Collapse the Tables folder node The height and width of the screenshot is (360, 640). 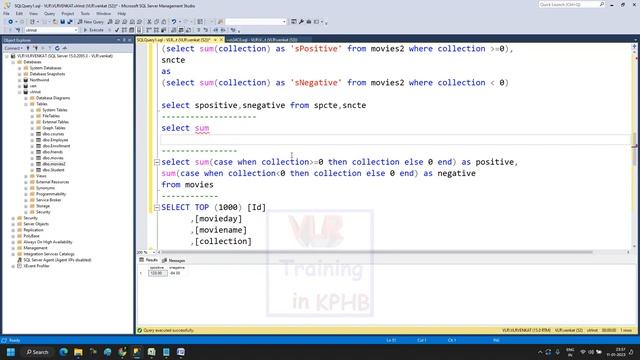(26, 104)
